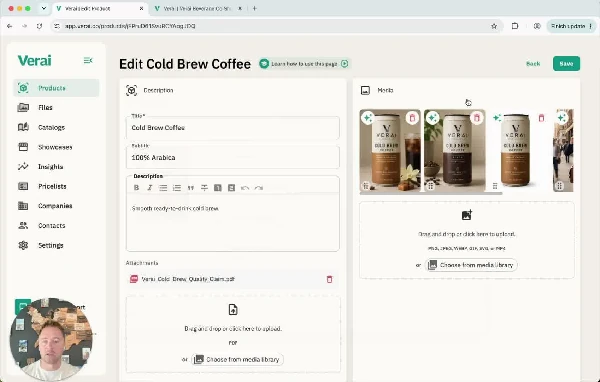The image size is (600, 382).
Task: Delete the second media image
Action: click(477, 118)
